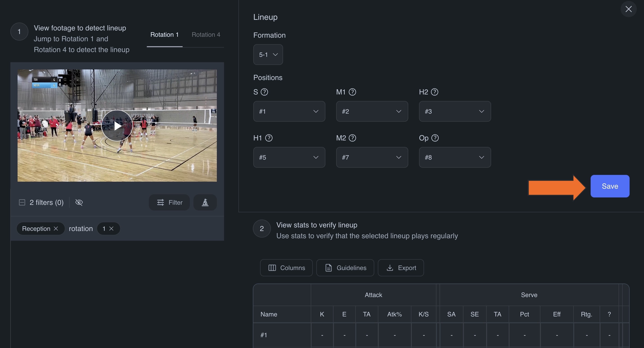
Task: Open the M2 position #7 dropdown
Action: point(372,157)
